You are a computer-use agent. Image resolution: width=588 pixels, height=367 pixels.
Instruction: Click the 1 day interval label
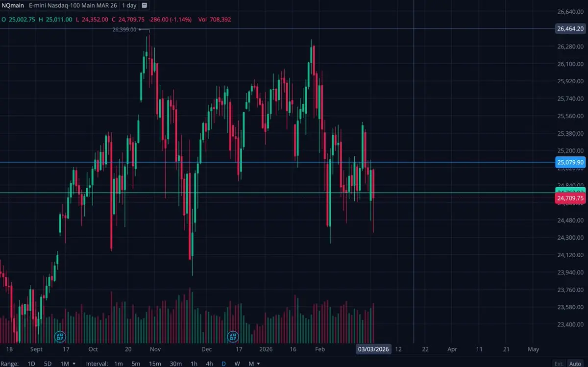129,5
